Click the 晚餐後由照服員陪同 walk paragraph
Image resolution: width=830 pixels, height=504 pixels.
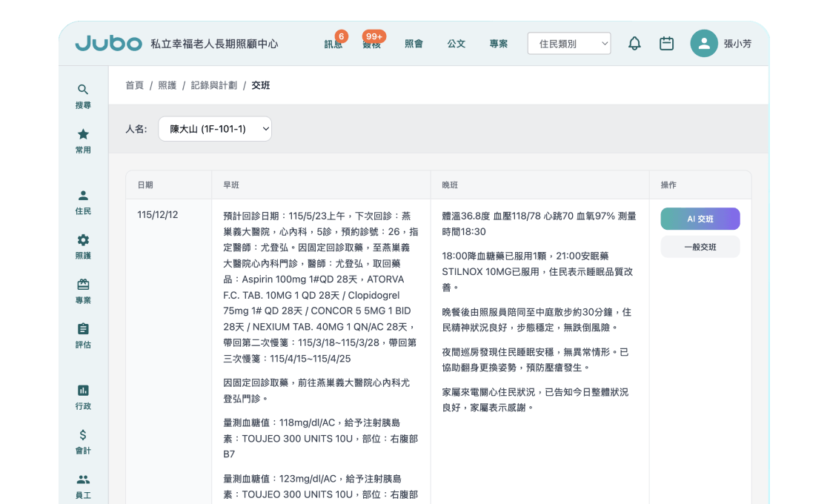pyautogui.click(x=537, y=319)
